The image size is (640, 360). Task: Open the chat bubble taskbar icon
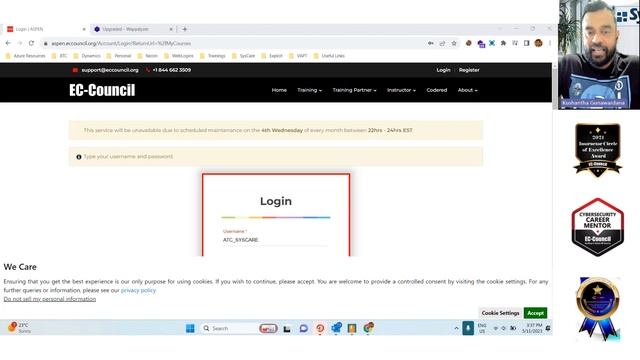[303, 329]
